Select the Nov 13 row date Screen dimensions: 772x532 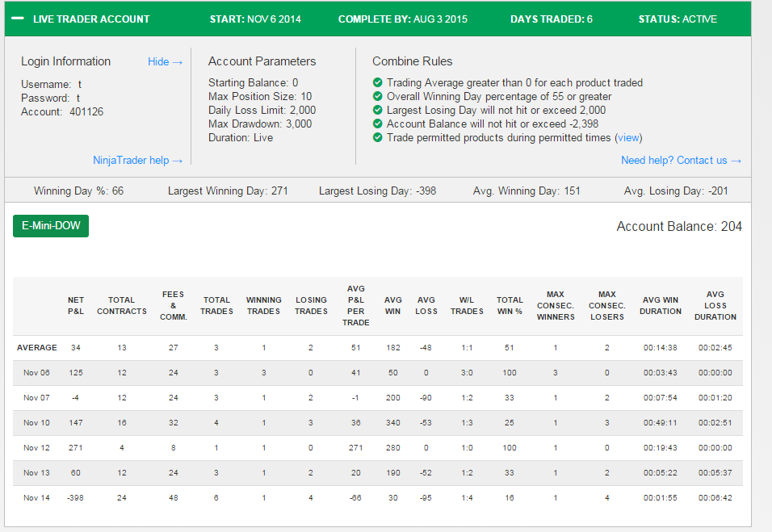coord(36,473)
